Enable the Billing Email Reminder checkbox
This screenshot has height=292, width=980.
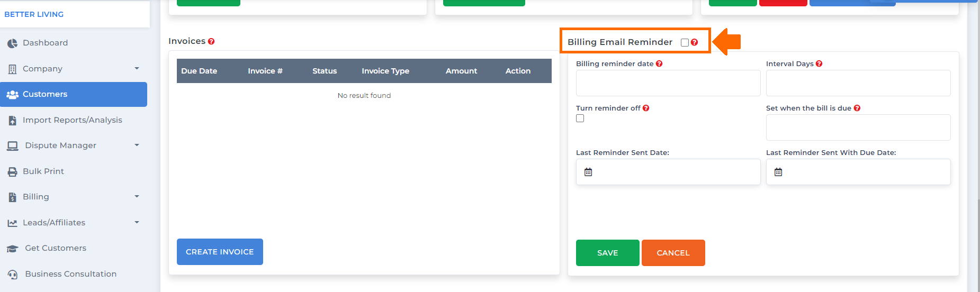(x=685, y=42)
